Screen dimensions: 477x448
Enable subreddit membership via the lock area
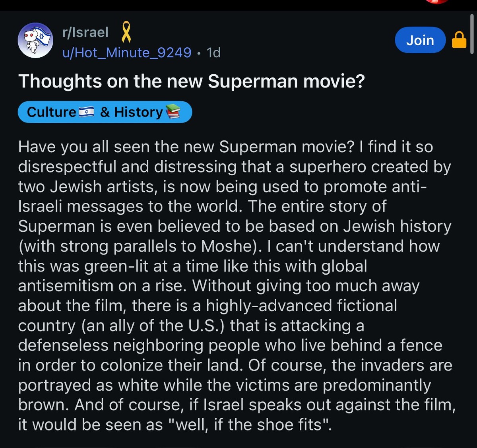coord(459,40)
